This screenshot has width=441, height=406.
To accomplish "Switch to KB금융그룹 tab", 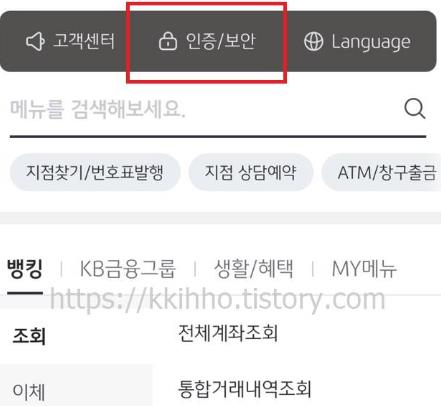I will point(127,269).
